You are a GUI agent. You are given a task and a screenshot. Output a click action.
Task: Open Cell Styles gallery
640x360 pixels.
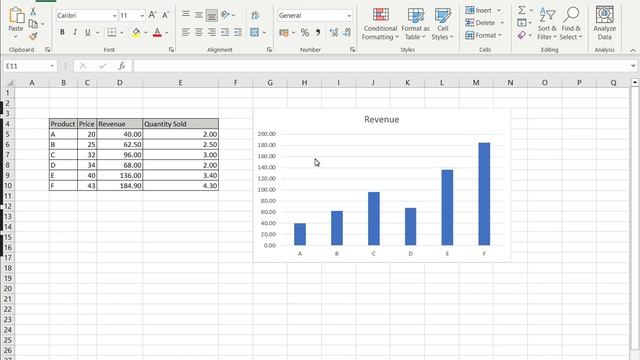[x=442, y=24]
